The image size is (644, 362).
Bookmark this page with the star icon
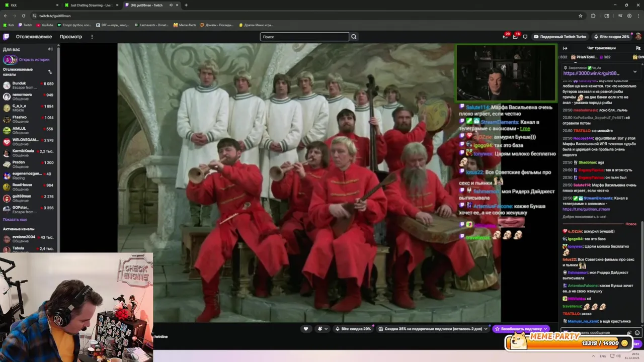pos(581,16)
